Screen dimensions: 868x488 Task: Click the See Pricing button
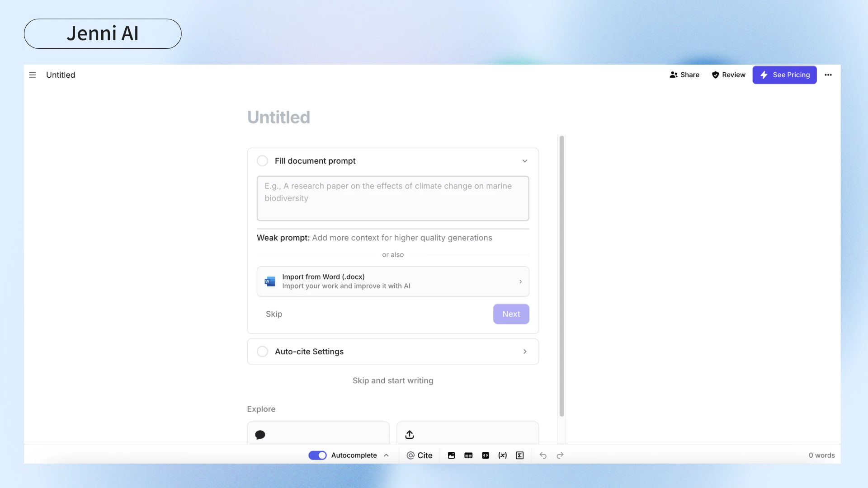pyautogui.click(x=784, y=75)
